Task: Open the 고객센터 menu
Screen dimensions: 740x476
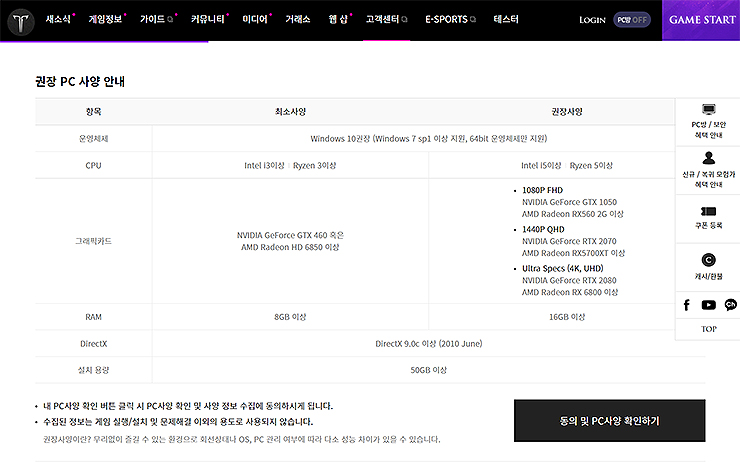Action: (382, 19)
